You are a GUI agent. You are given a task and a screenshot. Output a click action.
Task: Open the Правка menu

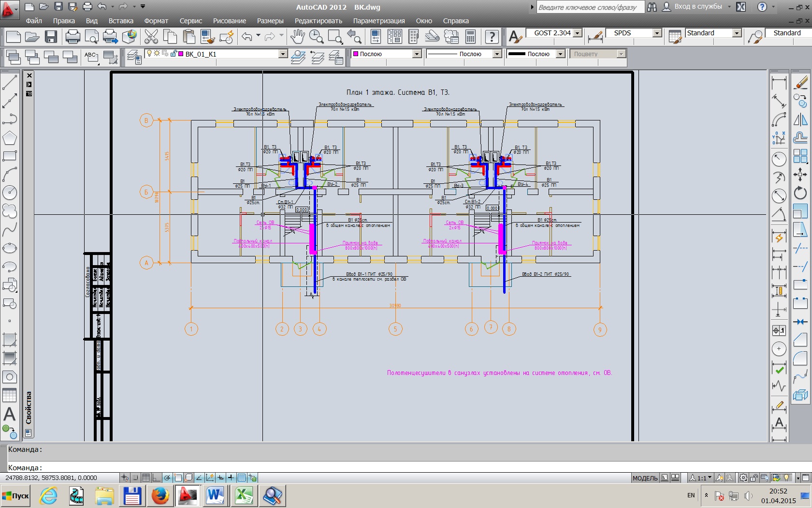64,21
